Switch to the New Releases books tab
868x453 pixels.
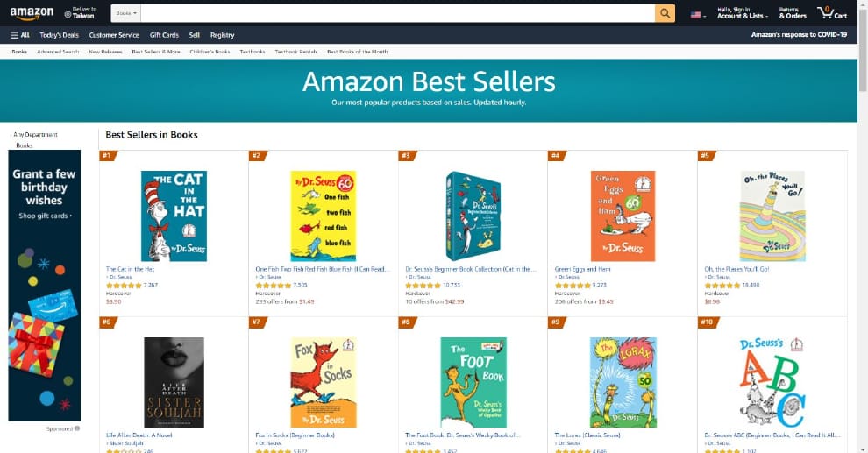pyautogui.click(x=105, y=52)
